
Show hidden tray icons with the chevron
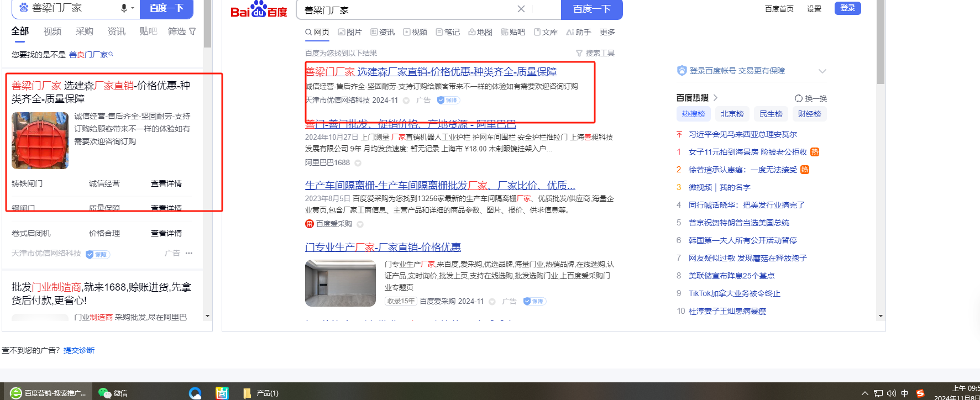click(865, 393)
